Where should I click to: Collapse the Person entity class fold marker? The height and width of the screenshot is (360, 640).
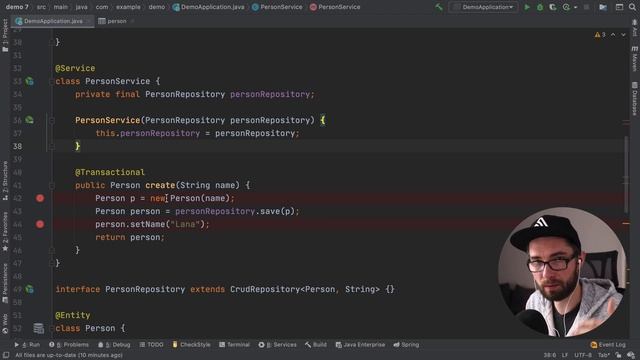(52, 328)
